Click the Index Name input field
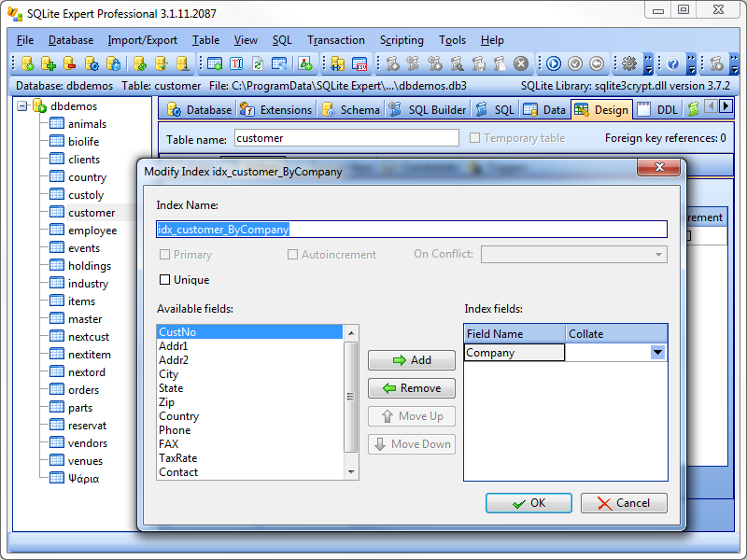The width and height of the screenshot is (747, 560). (412, 230)
